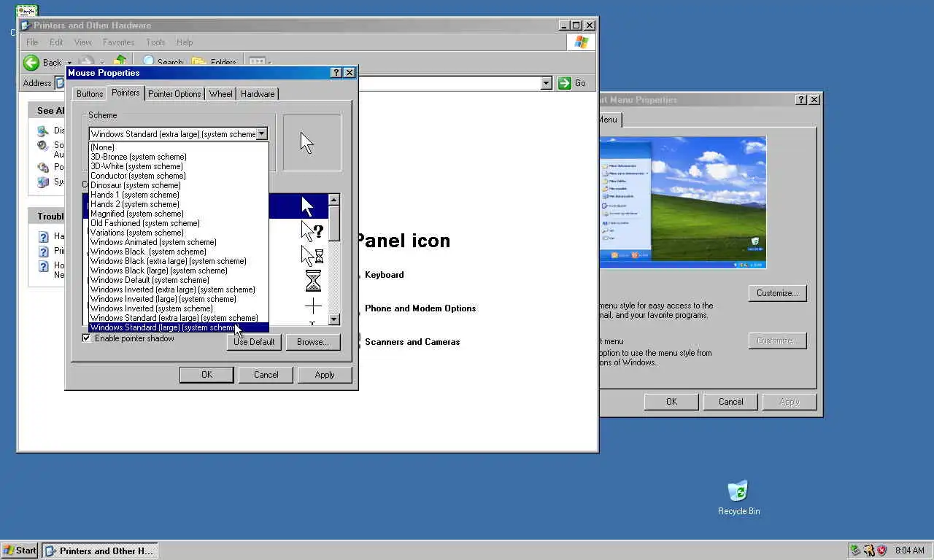This screenshot has width=934, height=560.
Task: Choose Hands 1 (system scheme)
Action: (x=179, y=195)
